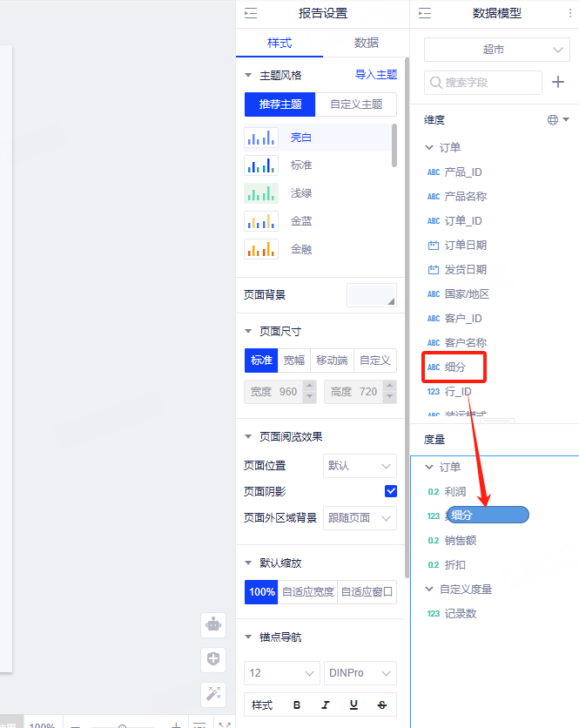This screenshot has height=728, width=579.
Task: Click the magic wand icon
Action: point(213,694)
